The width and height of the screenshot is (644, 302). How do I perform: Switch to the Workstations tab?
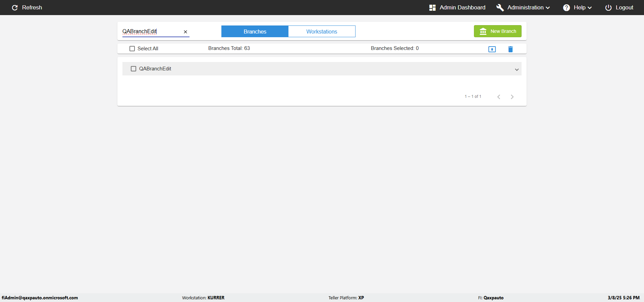pos(322,32)
